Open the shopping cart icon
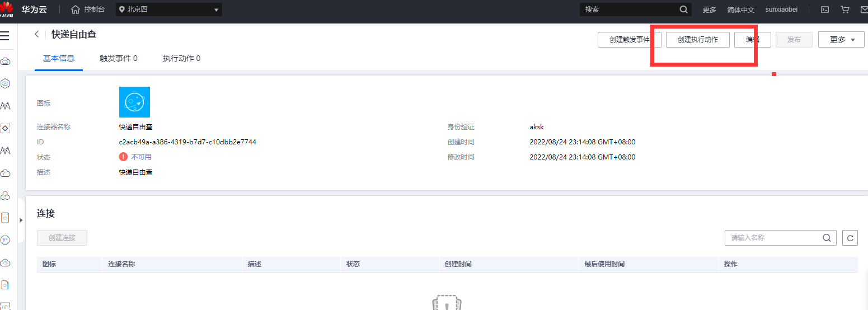The image size is (868, 310). coord(845,10)
